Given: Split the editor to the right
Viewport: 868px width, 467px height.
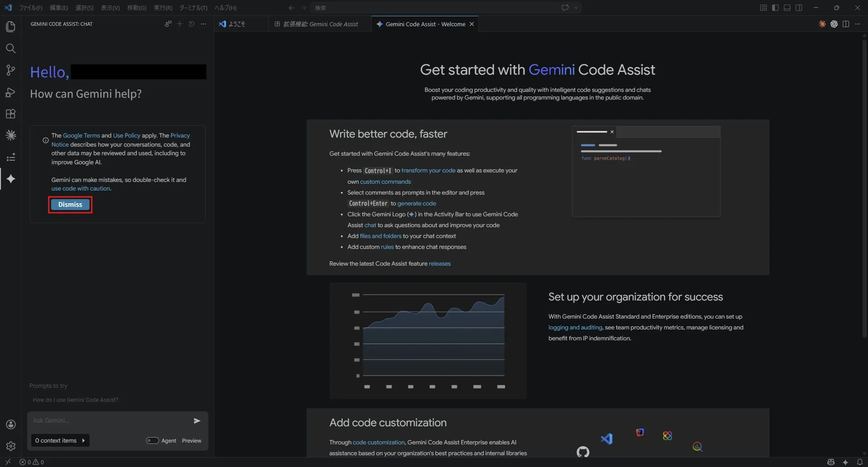Looking at the screenshot, I should (846, 24).
